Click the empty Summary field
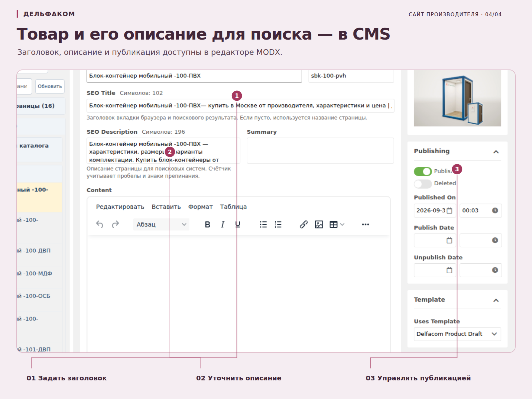532x399 pixels. point(321,151)
